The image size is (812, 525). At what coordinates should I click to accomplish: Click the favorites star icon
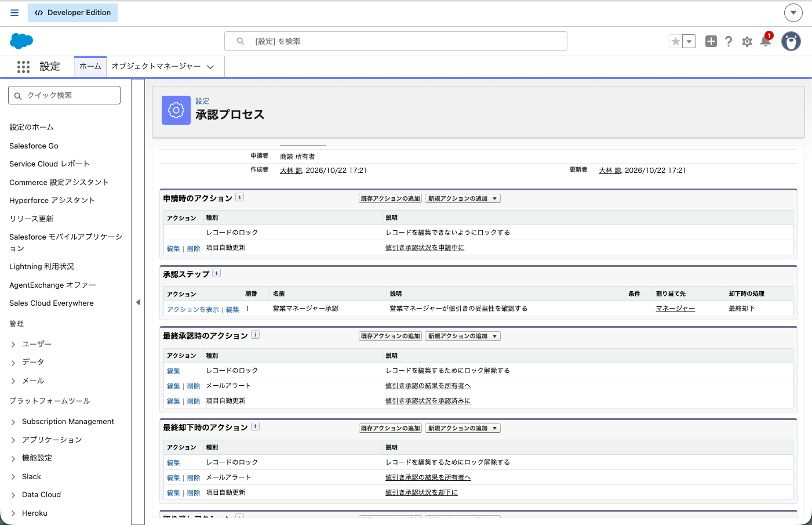675,41
